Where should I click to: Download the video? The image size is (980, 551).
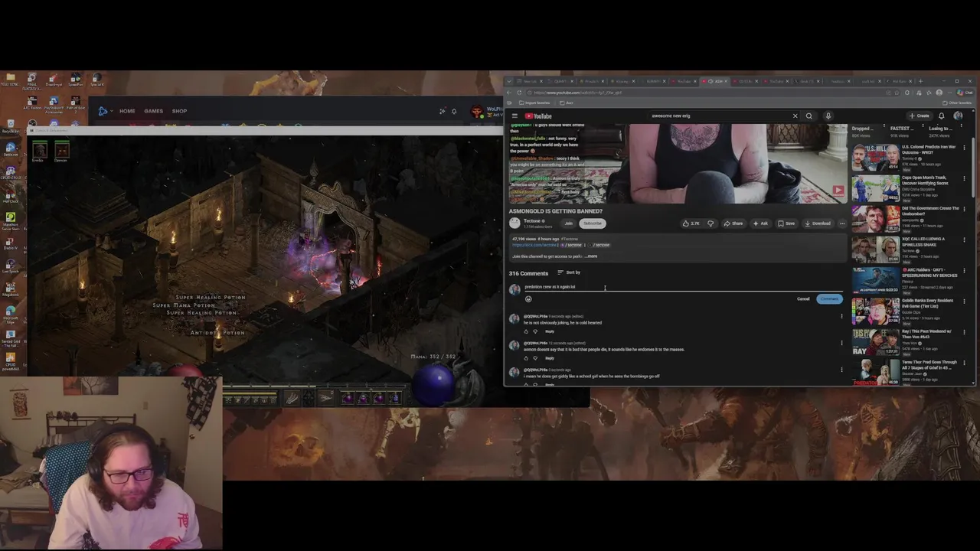pyautogui.click(x=818, y=223)
